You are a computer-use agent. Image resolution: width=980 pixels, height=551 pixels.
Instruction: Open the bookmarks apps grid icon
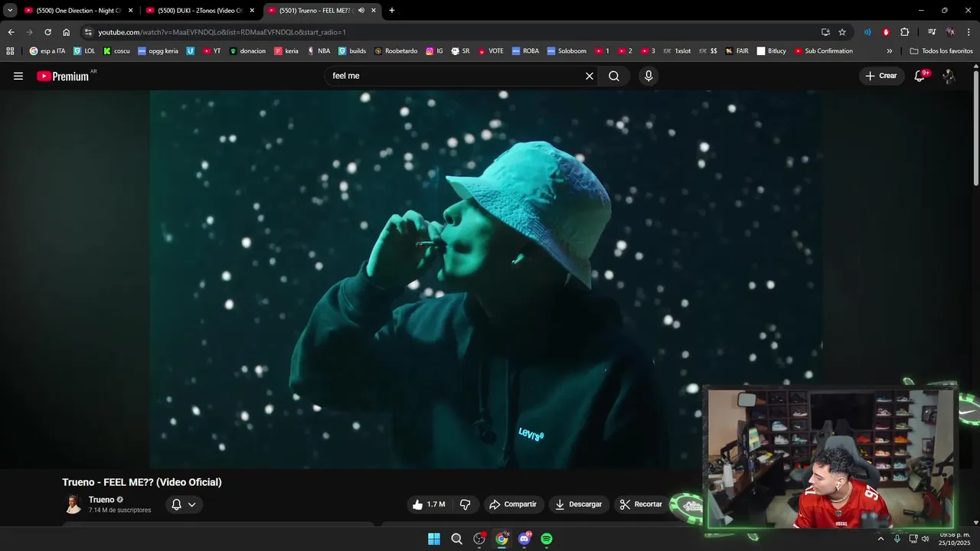[10, 51]
